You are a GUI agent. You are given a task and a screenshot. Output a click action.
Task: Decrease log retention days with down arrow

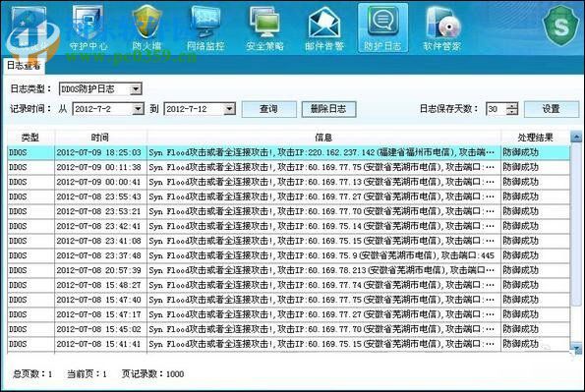[x=512, y=112]
